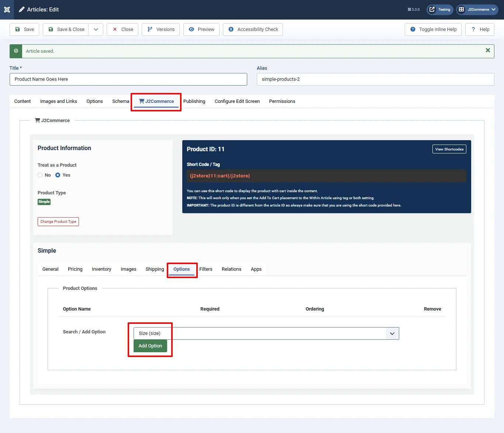Open the Apps product tab

tap(256, 269)
